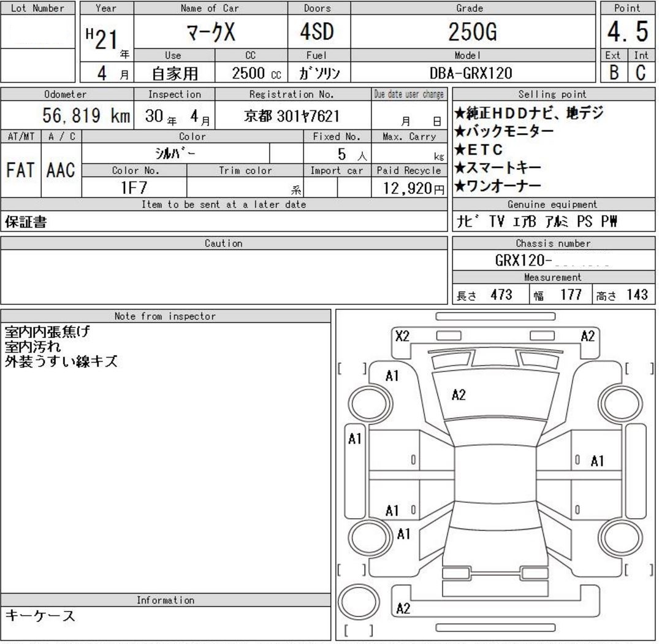Click the engine size "2500 cc"
659x644 pixels.
coord(256,74)
